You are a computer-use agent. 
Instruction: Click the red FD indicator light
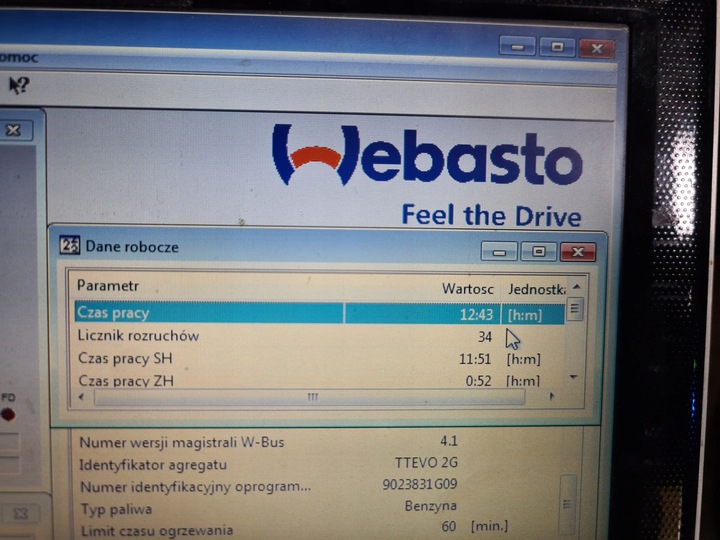click(8, 415)
